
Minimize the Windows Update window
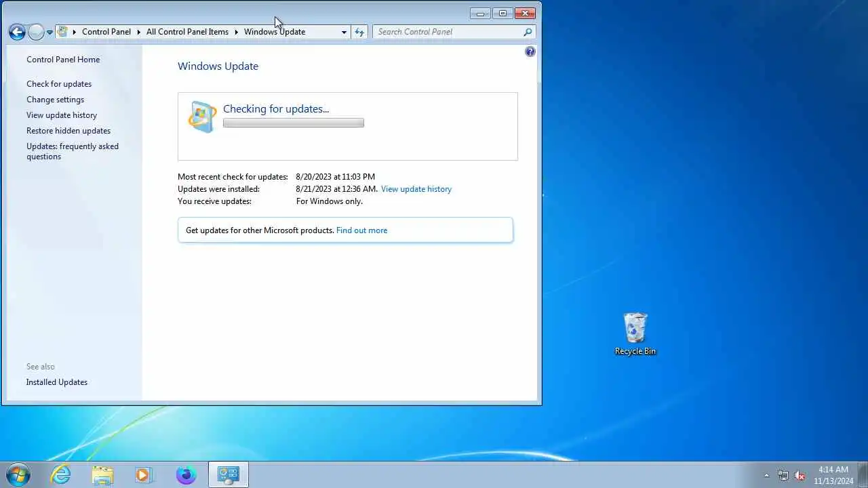pos(480,13)
